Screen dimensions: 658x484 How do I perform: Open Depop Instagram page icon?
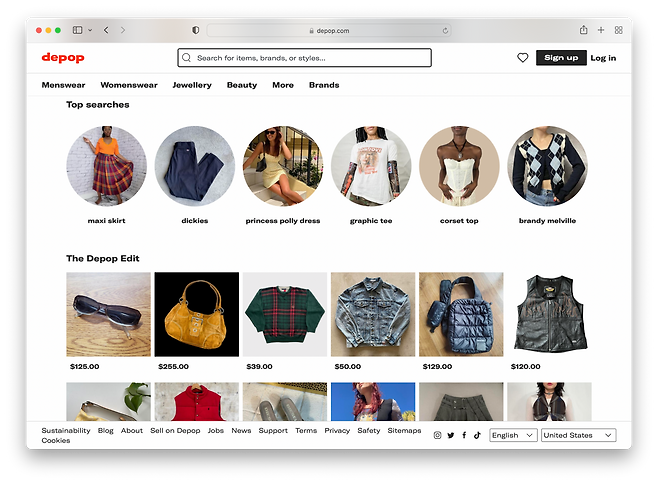click(437, 435)
